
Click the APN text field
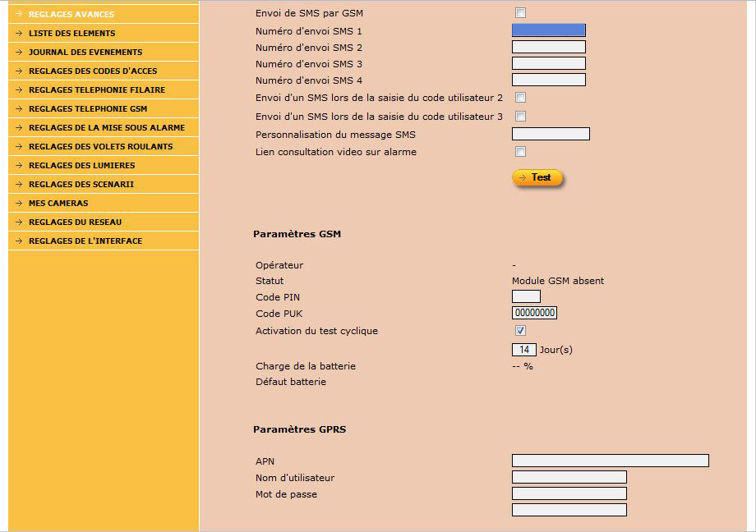pyautogui.click(x=610, y=461)
